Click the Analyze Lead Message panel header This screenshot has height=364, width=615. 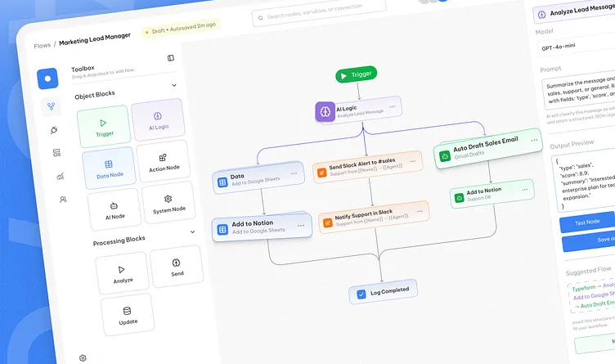pos(575,11)
